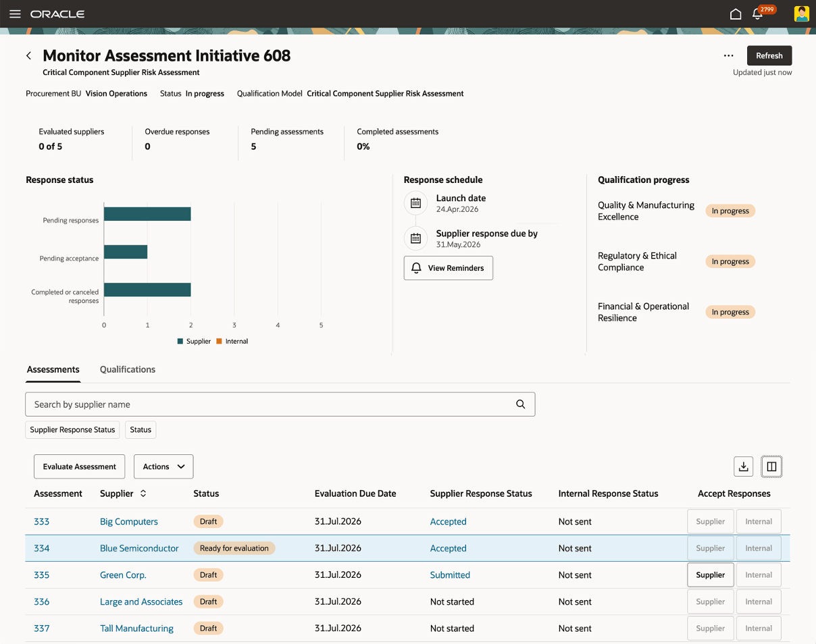Accept Supplier response for Green Corp.

[711, 575]
